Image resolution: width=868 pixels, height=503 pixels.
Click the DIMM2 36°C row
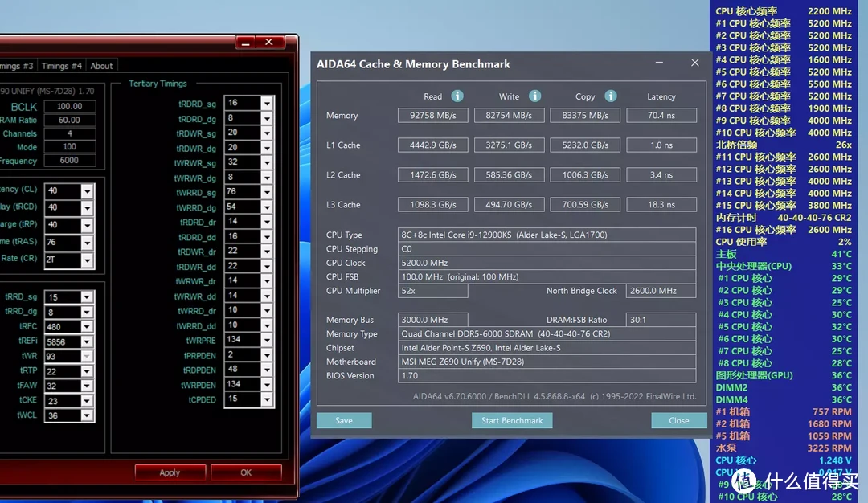click(x=784, y=387)
